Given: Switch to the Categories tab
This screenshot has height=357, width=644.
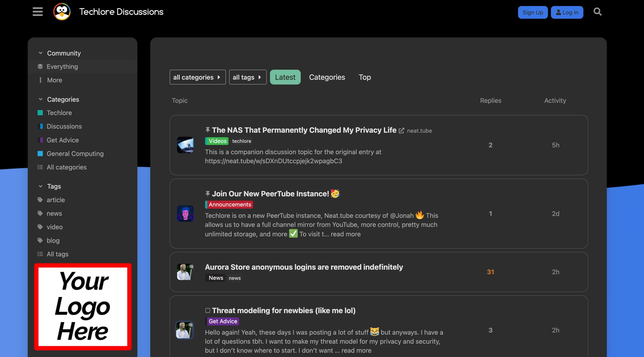Looking at the screenshot, I should click(x=327, y=77).
